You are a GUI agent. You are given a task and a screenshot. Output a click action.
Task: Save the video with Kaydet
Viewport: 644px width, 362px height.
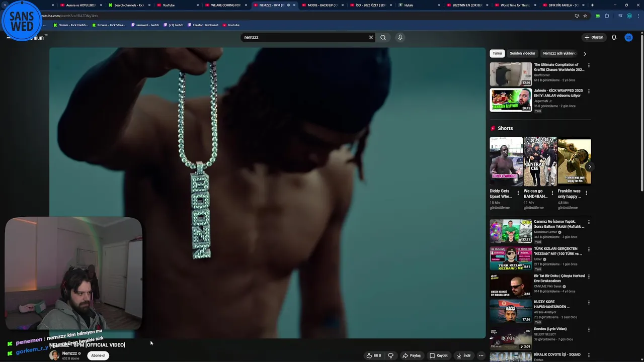click(x=438, y=355)
